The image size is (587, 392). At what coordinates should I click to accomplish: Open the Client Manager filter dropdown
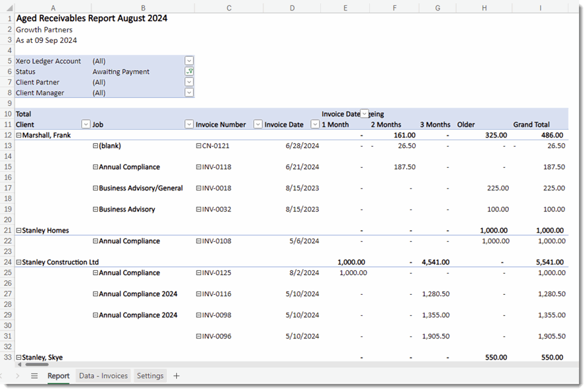click(x=189, y=93)
